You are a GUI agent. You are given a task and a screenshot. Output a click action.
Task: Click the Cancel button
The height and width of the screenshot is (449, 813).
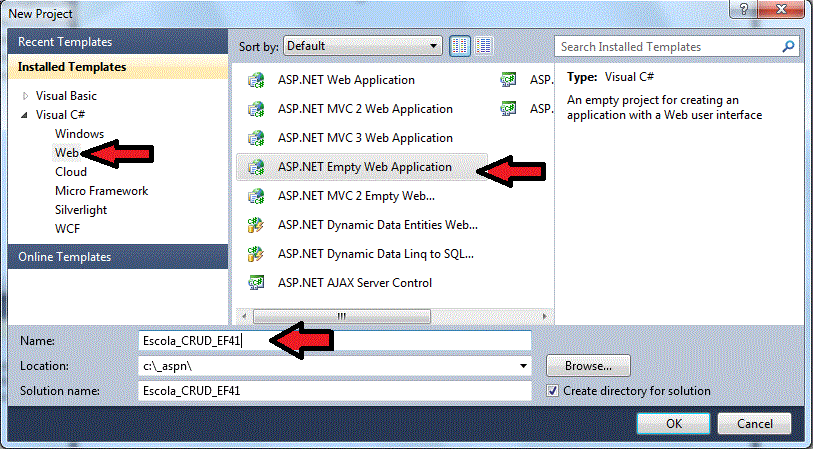coord(754,424)
